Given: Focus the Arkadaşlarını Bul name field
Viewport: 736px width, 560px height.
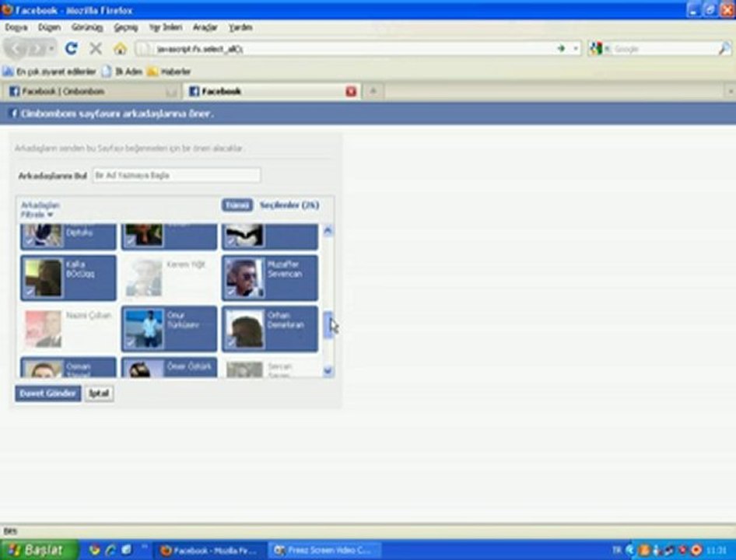Looking at the screenshot, I should pos(177,176).
